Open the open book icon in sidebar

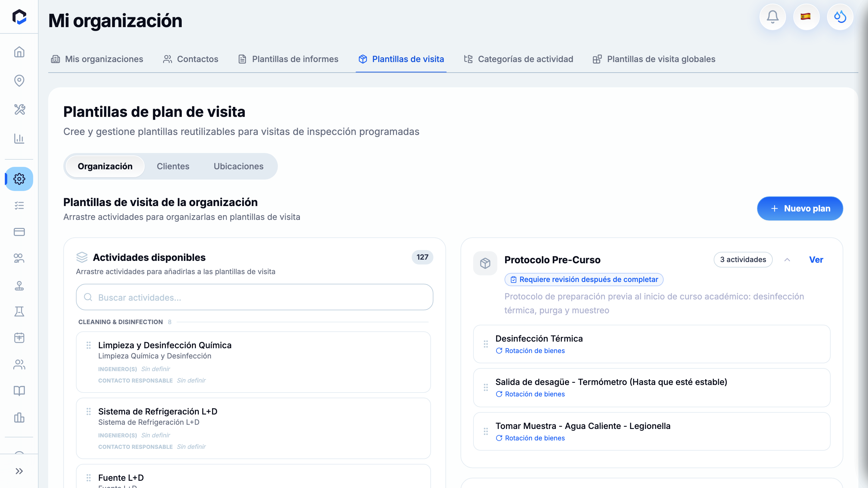coord(19,391)
